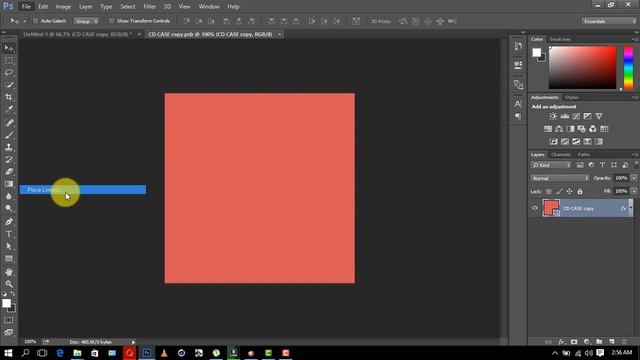Select the Horizontal Type tool

pyautogui.click(x=9, y=234)
